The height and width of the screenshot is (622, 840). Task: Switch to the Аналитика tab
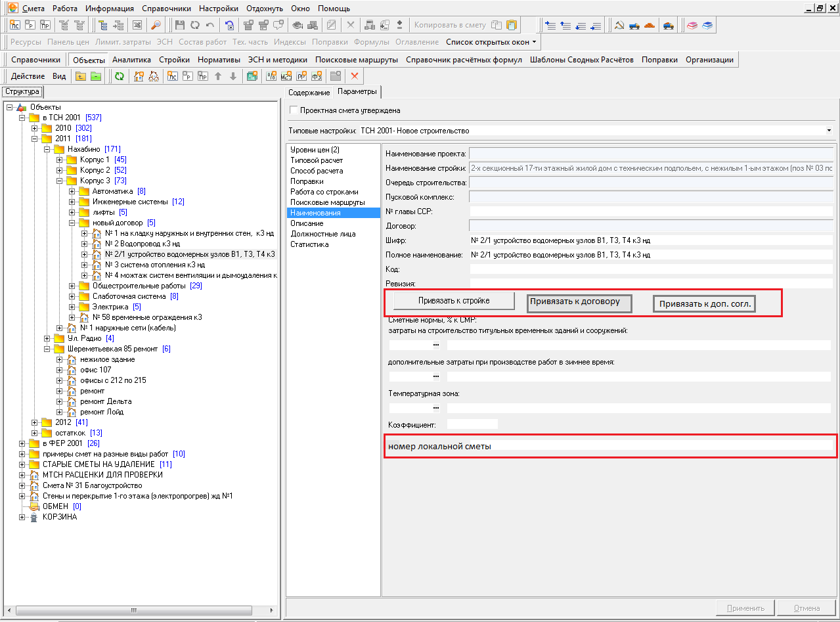(x=131, y=60)
